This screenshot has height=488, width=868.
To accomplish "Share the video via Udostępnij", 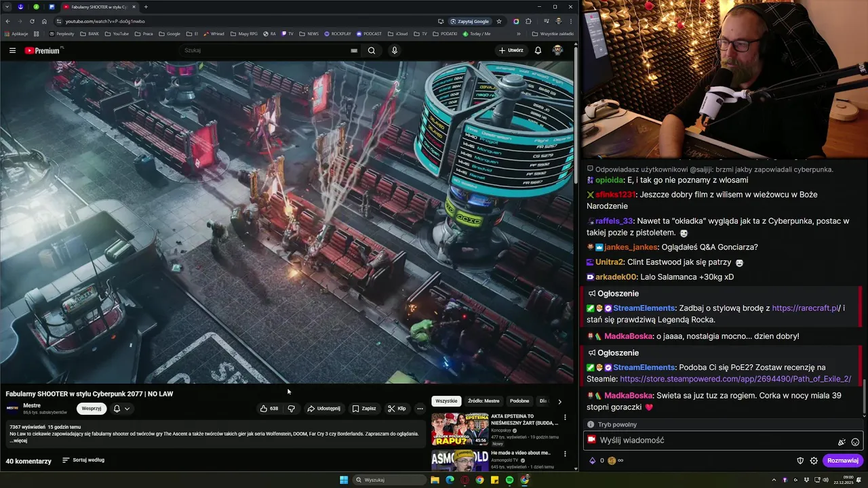I will point(323,409).
